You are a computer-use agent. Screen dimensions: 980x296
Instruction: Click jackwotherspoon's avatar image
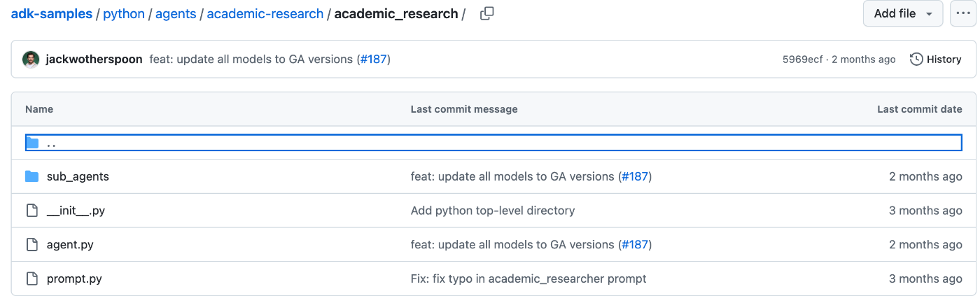pos(31,59)
